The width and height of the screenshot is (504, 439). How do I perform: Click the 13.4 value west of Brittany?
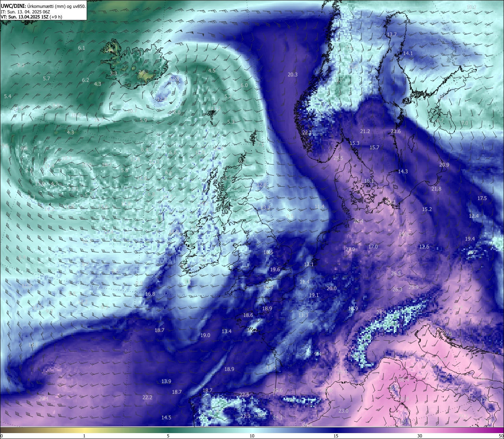click(226, 331)
